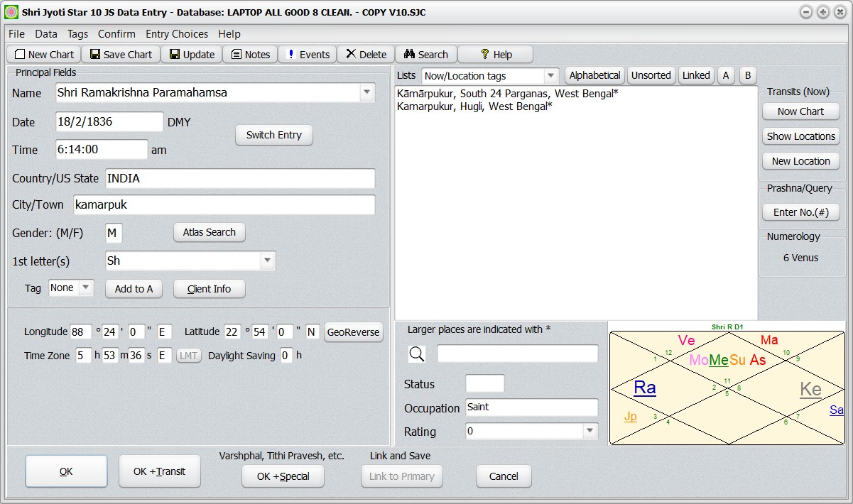Click the OK +Transit button
853x504 pixels.
click(x=160, y=471)
